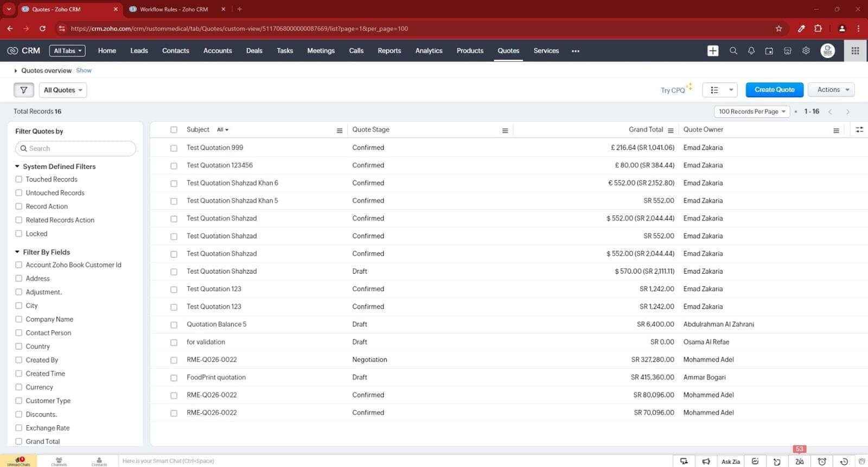The image size is (868, 467).
Task: Open the Subject All alphabet dropdown
Action: pos(222,130)
